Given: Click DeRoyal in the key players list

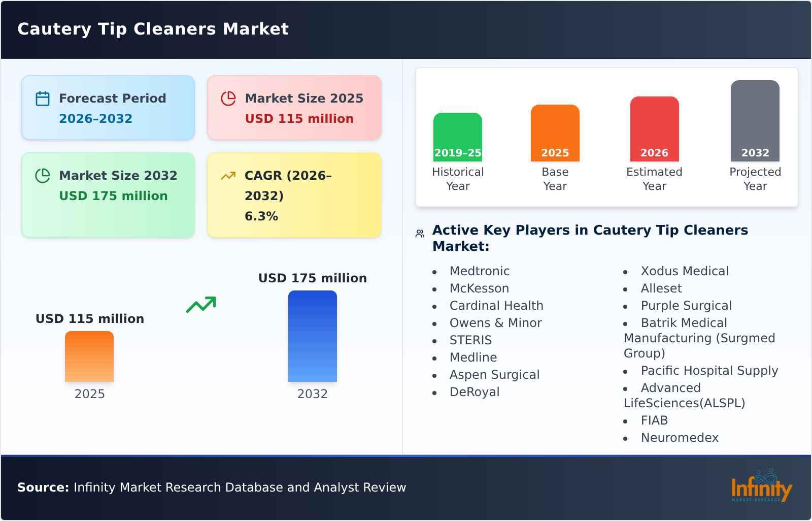Looking at the screenshot, I should [475, 392].
